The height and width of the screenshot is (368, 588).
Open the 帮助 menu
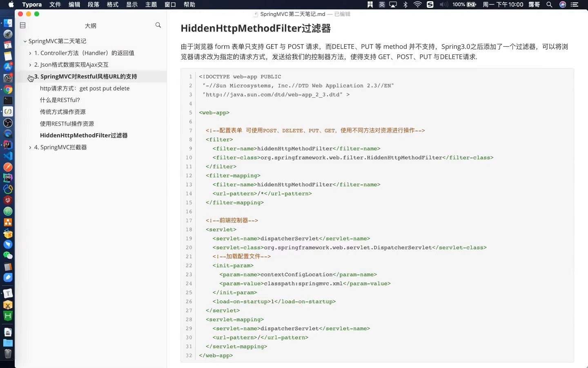[x=189, y=4]
